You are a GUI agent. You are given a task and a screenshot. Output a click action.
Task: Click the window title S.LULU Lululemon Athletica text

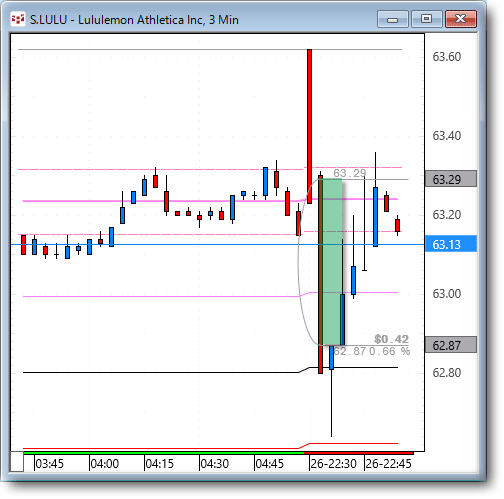[134, 20]
